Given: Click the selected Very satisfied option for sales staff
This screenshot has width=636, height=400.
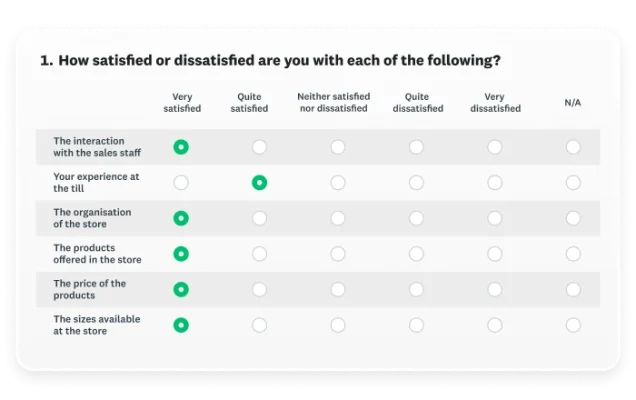Looking at the screenshot, I should coord(181,147).
